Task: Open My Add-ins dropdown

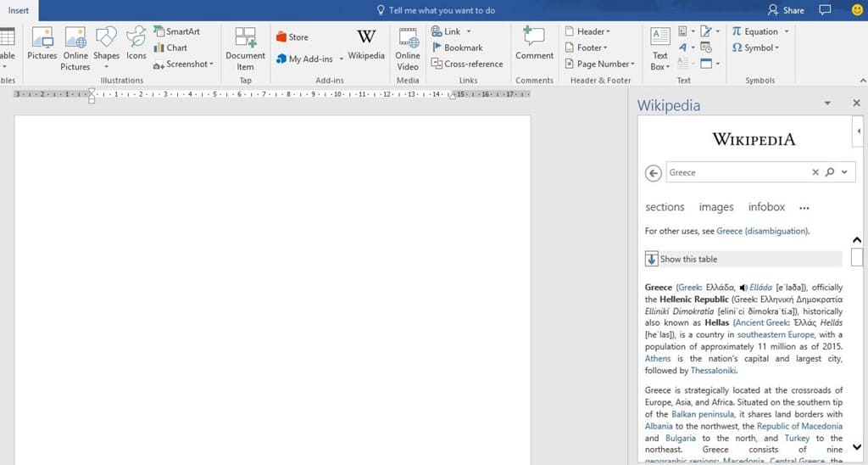Action: tap(342, 59)
